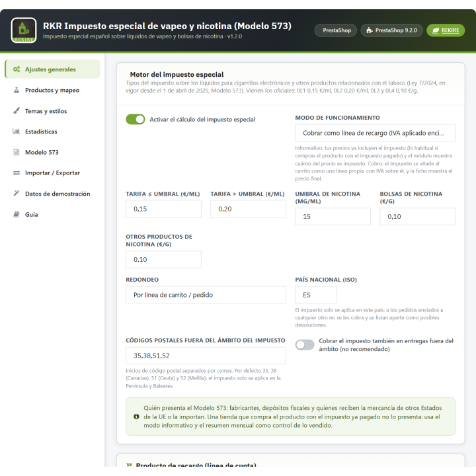
Task: Disable the special tax calculation toggle
Action: pos(136,119)
